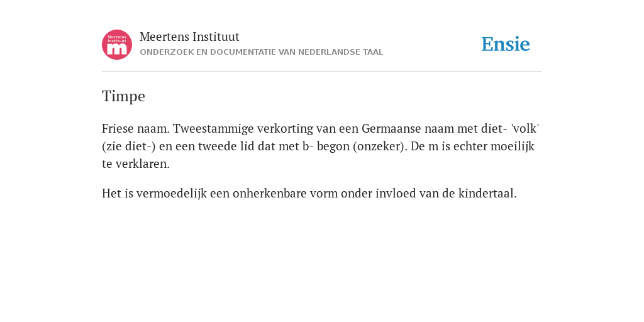Select the Timpe heading
644x322 pixels.
[124, 96]
